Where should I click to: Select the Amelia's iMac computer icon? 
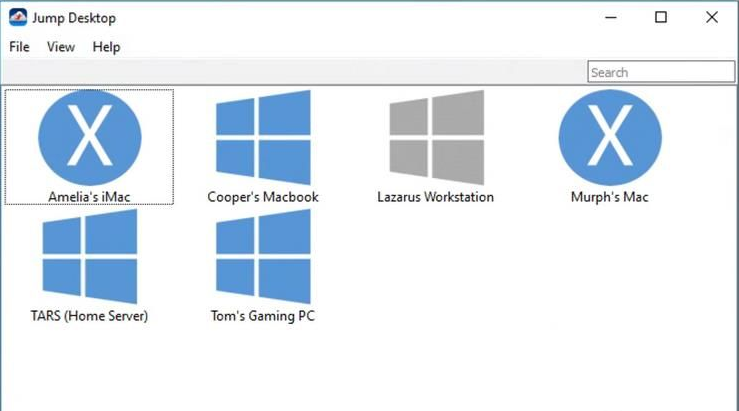coord(90,138)
